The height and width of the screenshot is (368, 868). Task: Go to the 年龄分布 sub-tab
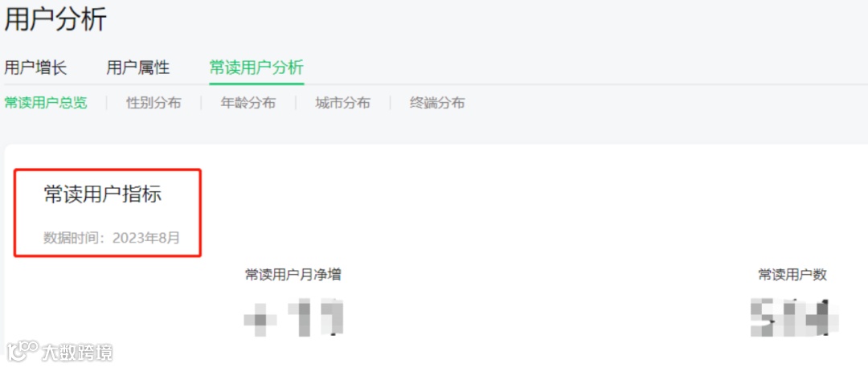point(248,103)
